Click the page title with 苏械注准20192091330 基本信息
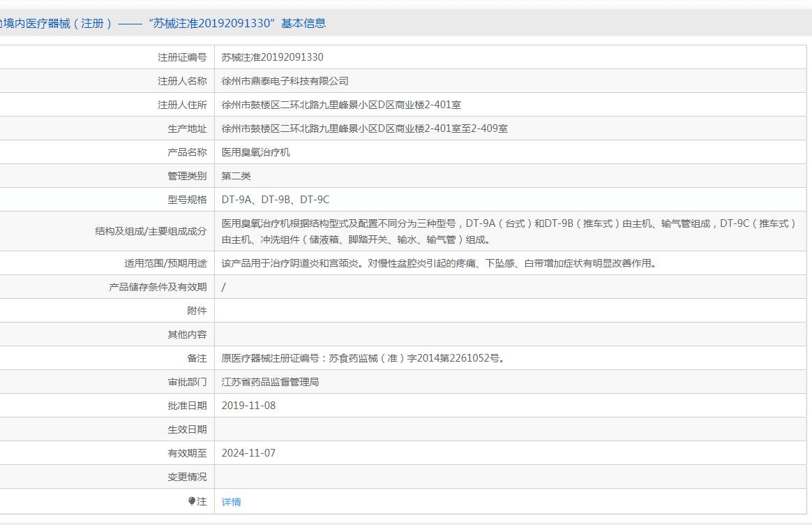Viewport: 812px width, 525px height. 163,23
